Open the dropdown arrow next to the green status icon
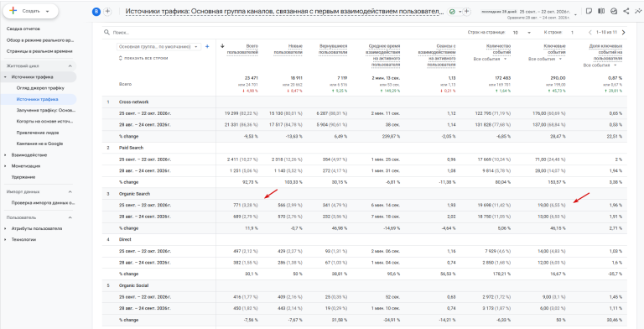 (x=460, y=12)
